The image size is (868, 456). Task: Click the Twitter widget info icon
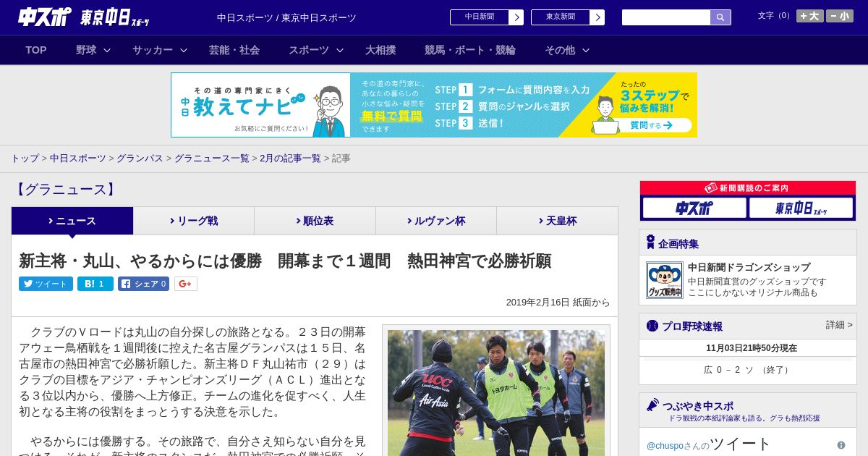(x=841, y=445)
